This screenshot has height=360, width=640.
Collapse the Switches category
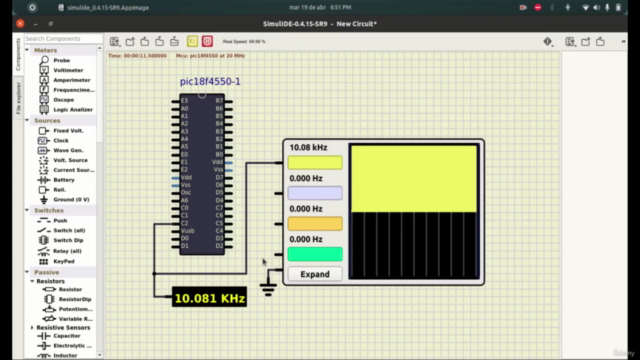tap(27, 210)
